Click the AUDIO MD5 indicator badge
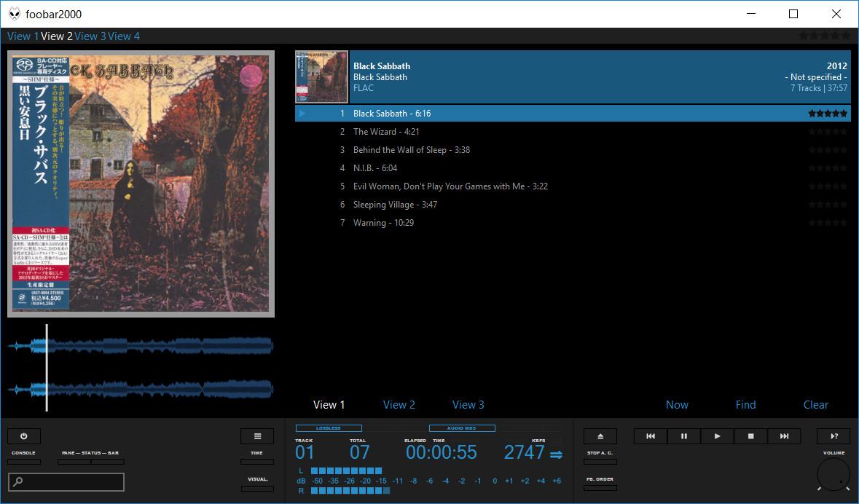 pos(462,428)
